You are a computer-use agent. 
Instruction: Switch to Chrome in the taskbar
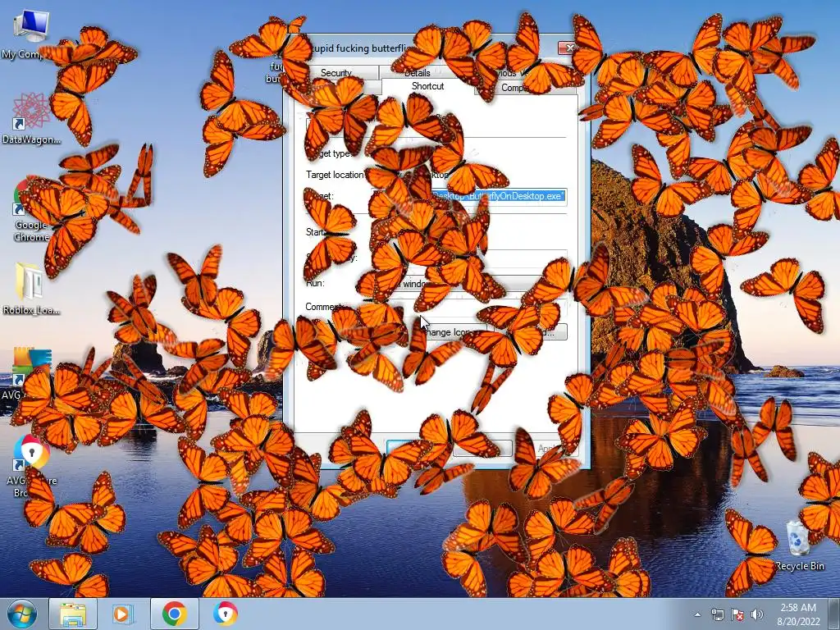(174, 614)
